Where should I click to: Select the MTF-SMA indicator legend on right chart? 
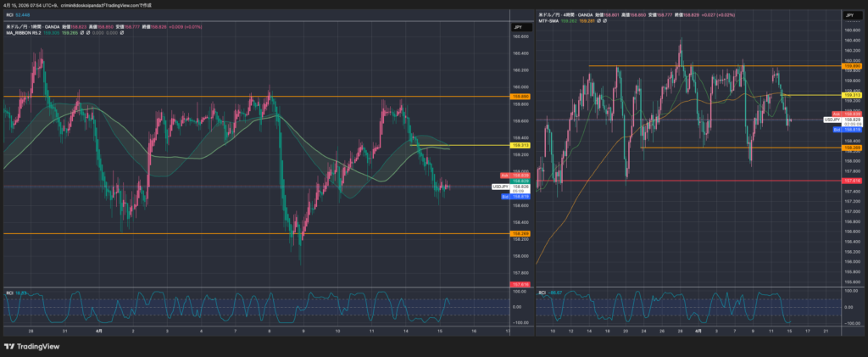[552, 21]
